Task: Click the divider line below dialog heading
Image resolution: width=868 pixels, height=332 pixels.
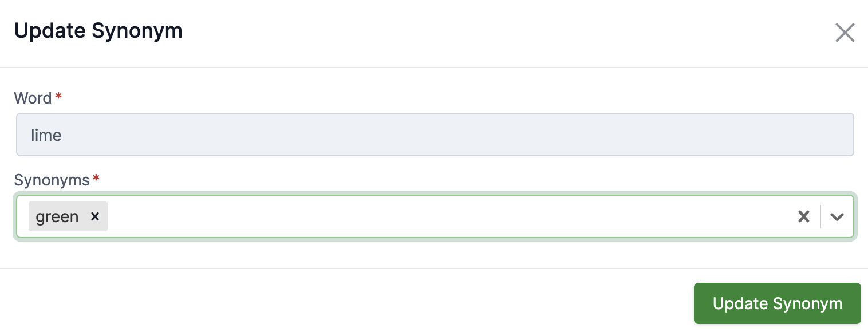Action: 434,68
